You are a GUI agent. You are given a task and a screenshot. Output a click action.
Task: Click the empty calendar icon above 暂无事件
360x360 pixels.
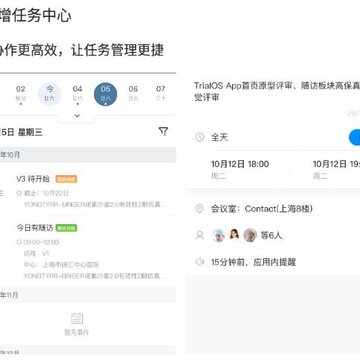(77, 318)
